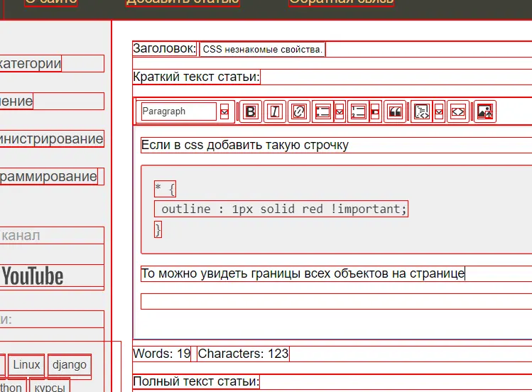The image size is (532, 392).
Task: Apply bullet list formatting
Action: 322,111
